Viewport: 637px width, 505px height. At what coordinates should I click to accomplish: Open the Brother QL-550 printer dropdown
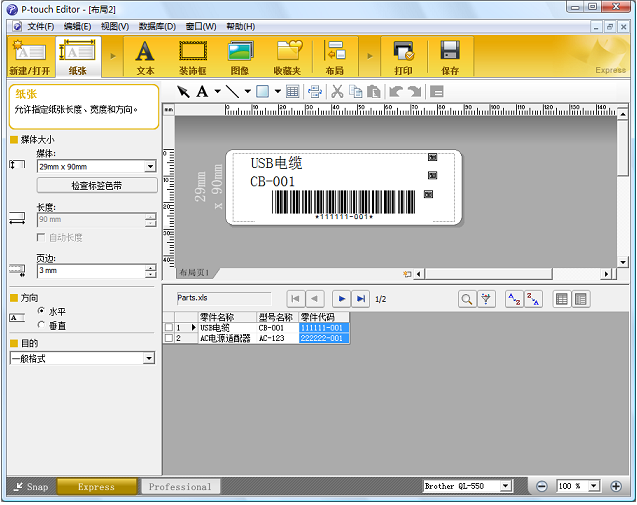(505, 486)
